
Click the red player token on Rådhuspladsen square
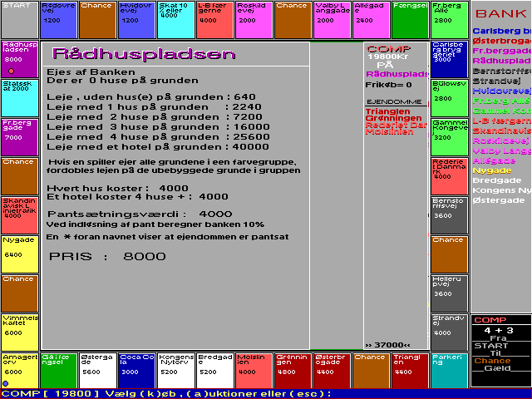click(11, 71)
